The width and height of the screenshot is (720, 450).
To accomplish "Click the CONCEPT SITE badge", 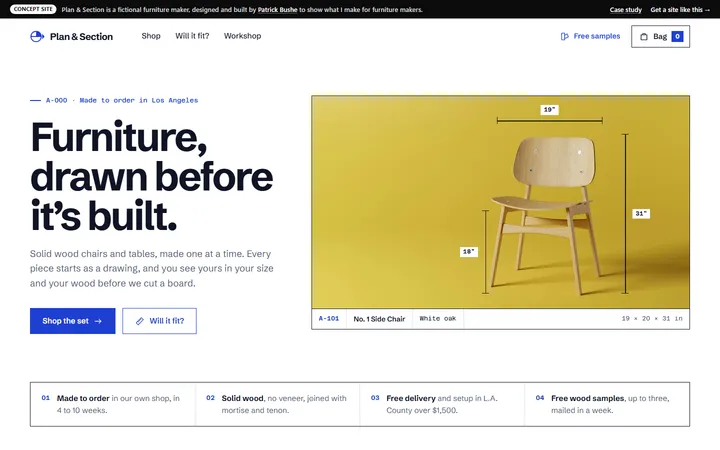I will click(33, 9).
